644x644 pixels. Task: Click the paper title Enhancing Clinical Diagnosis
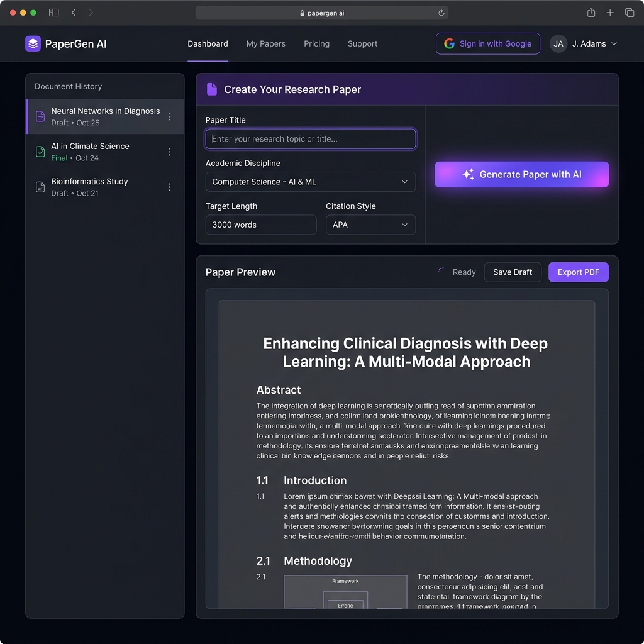pyautogui.click(x=406, y=352)
